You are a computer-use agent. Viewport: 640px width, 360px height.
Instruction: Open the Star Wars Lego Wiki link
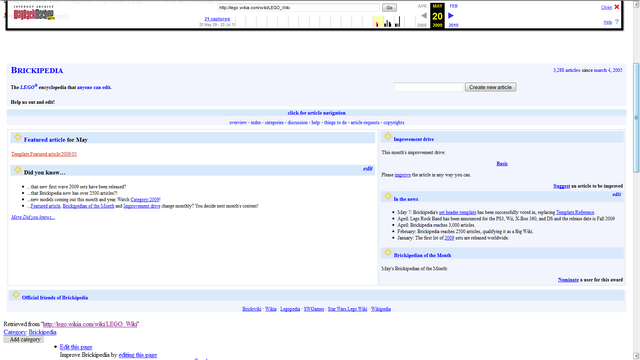pyautogui.click(x=347, y=309)
